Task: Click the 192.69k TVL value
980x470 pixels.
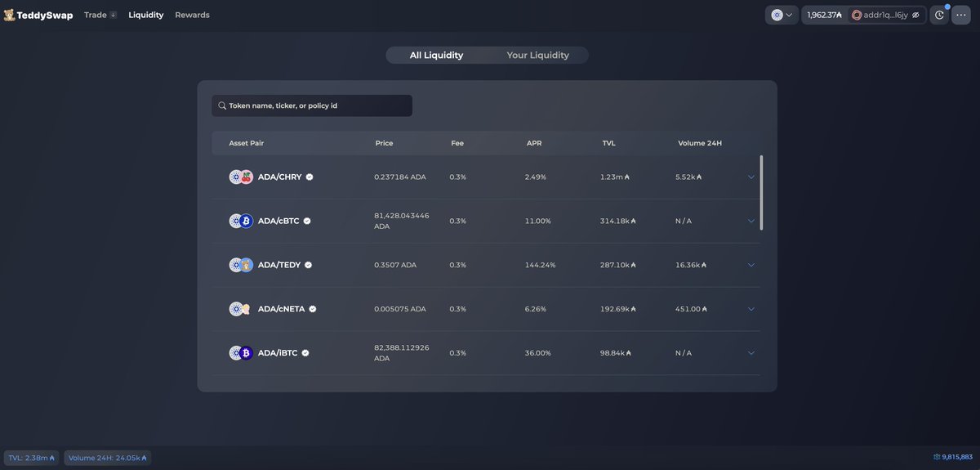Action: (618, 309)
